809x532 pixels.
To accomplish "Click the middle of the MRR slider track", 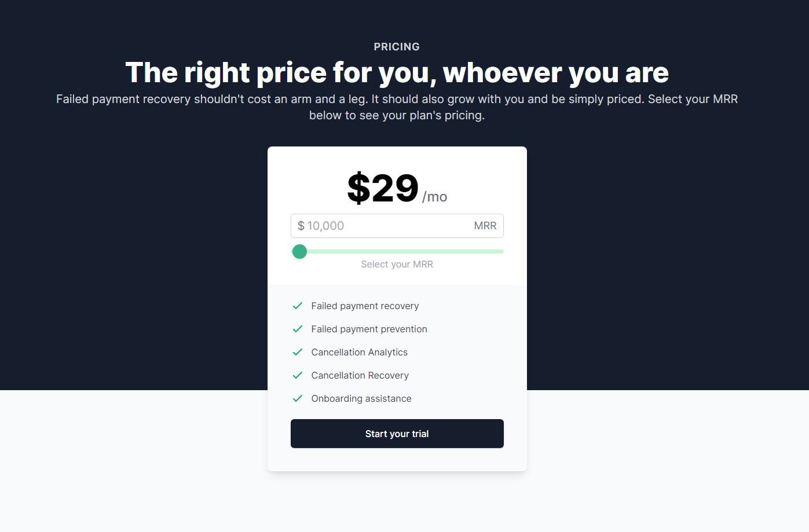I will (x=397, y=251).
